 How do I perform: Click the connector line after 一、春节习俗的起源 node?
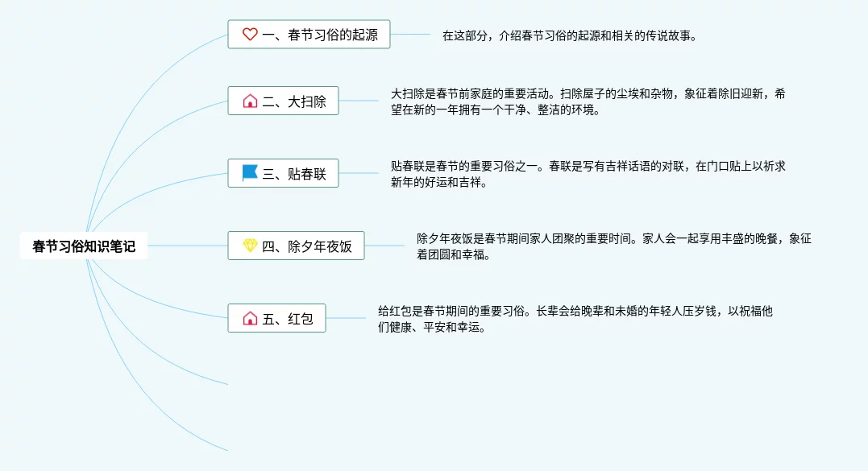(x=410, y=35)
